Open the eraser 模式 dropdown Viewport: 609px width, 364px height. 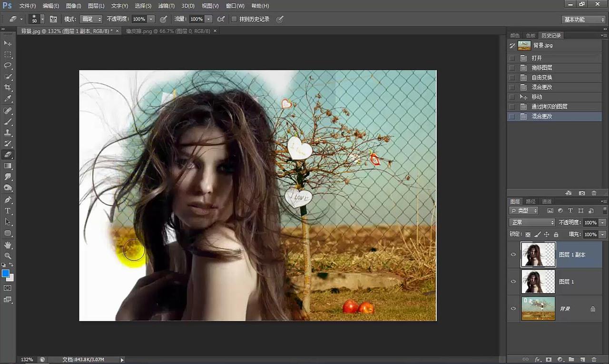click(90, 19)
